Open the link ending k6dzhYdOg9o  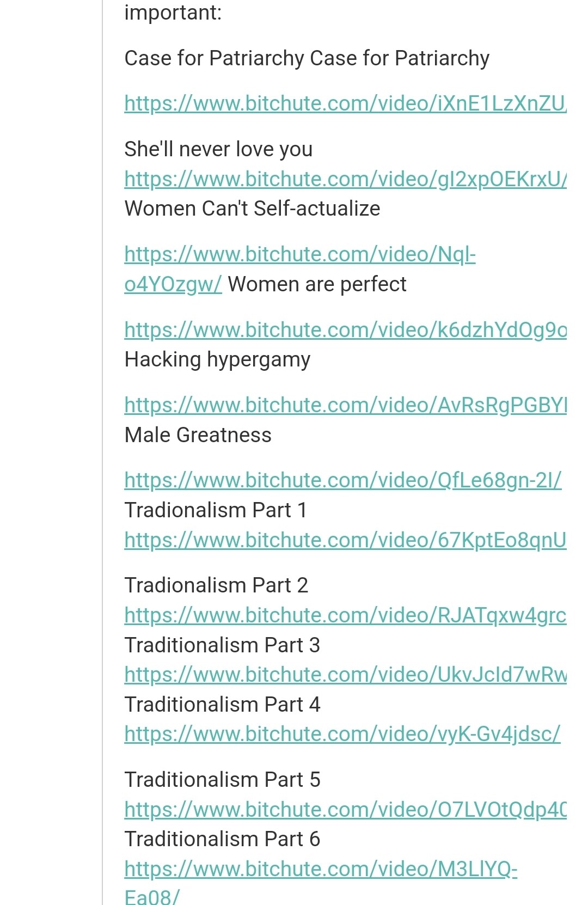(345, 330)
